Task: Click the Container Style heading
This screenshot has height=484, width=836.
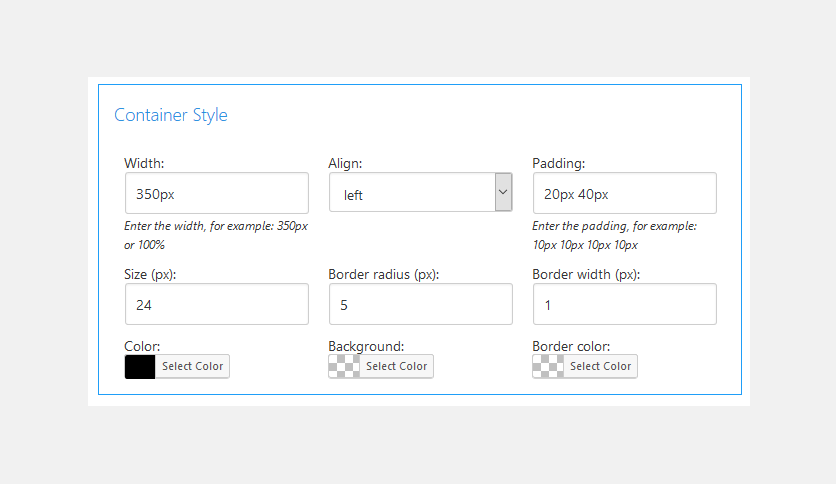Action: pyautogui.click(x=171, y=115)
